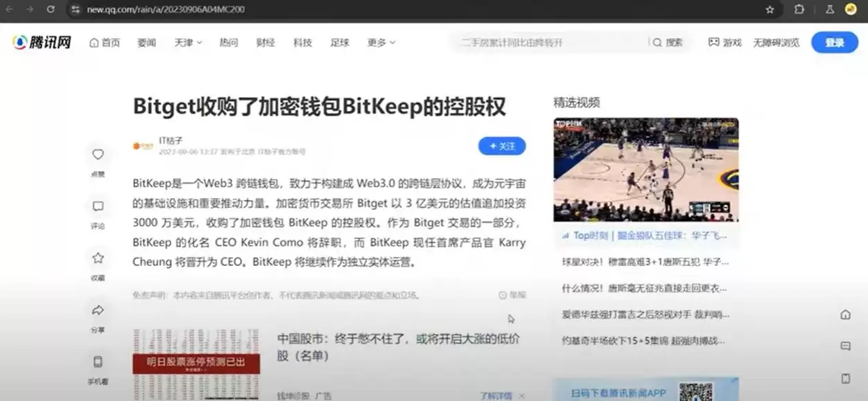Viewport: 868px width, 401px height.
Task: Click the 手机看 mobile phone icon
Action: click(x=98, y=362)
